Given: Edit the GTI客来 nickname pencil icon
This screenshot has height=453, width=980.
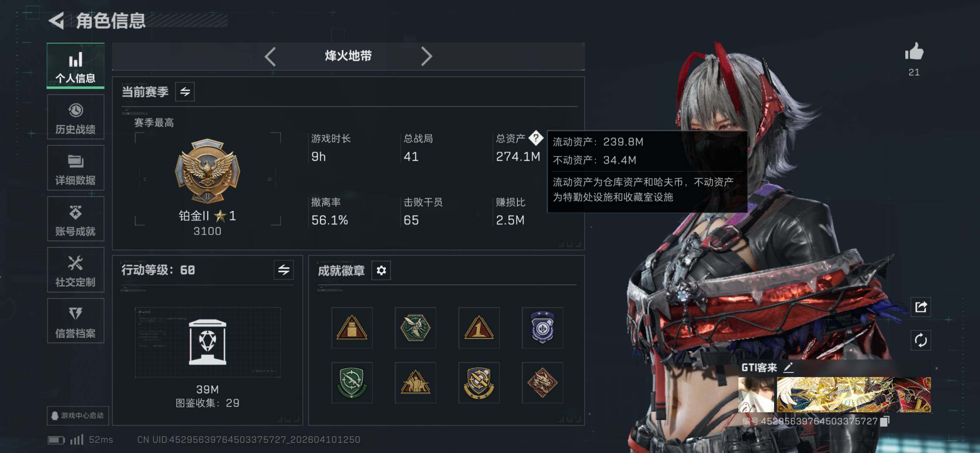Looking at the screenshot, I should [x=788, y=367].
